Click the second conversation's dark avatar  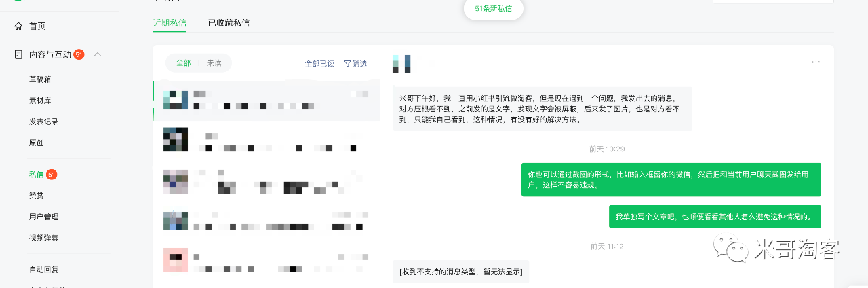[175, 139]
